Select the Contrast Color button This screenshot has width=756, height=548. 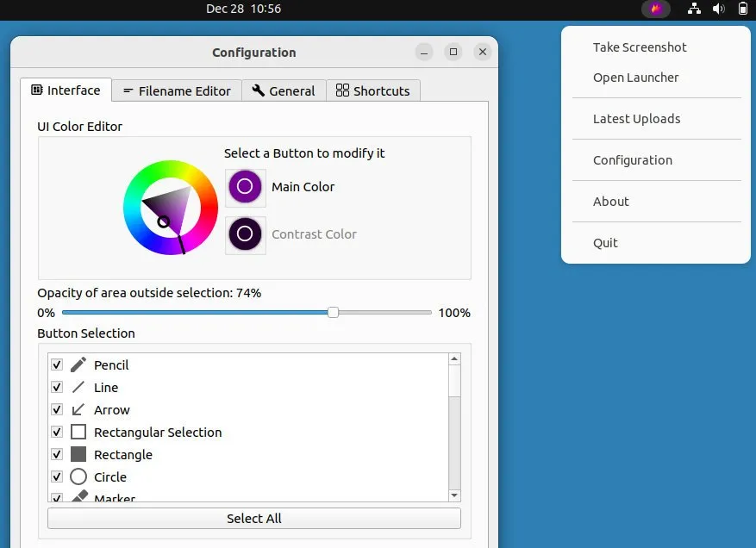[245, 234]
